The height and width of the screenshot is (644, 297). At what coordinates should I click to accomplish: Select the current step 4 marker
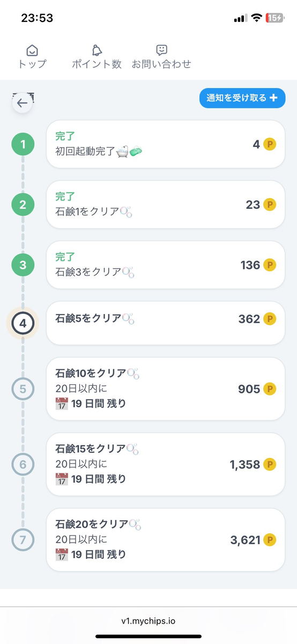click(x=23, y=323)
